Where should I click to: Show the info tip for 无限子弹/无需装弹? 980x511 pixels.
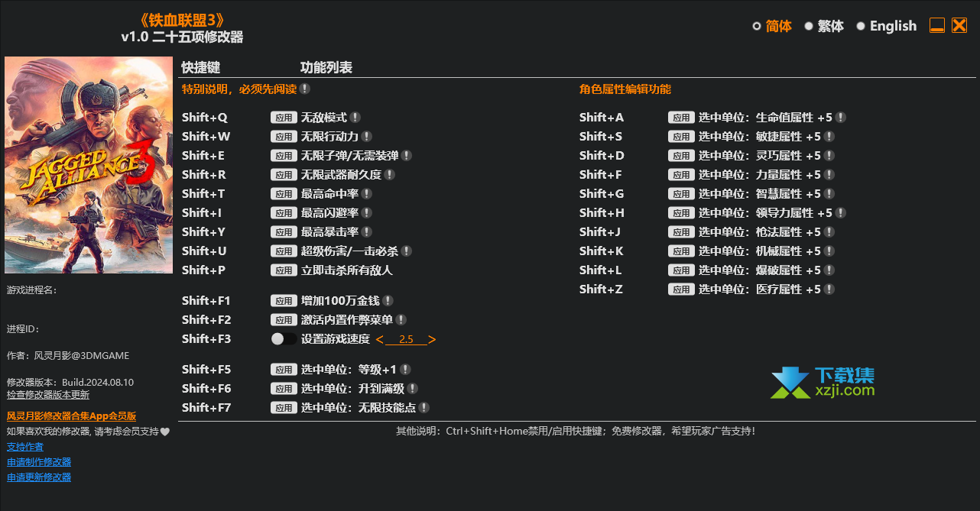[x=407, y=156]
